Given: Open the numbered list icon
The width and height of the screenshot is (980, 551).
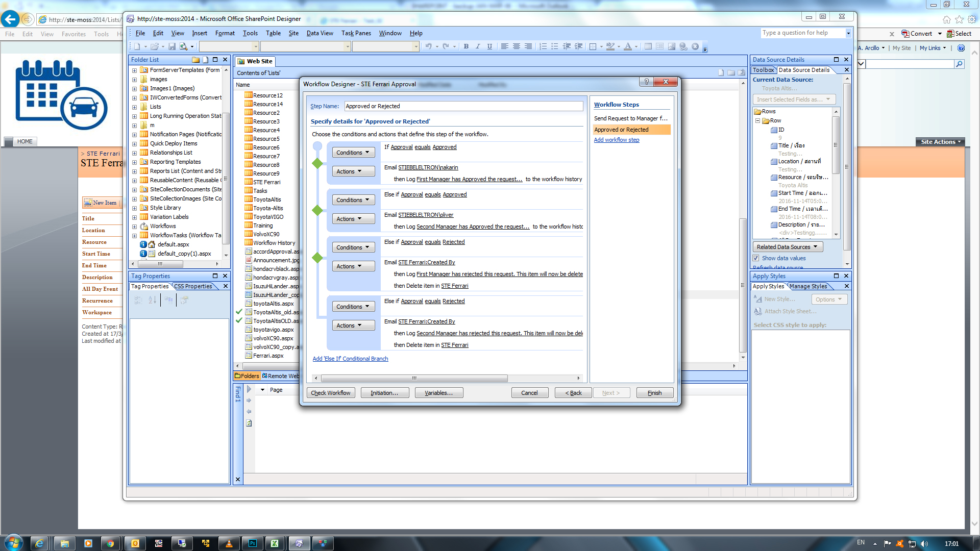Looking at the screenshot, I should (x=542, y=46).
